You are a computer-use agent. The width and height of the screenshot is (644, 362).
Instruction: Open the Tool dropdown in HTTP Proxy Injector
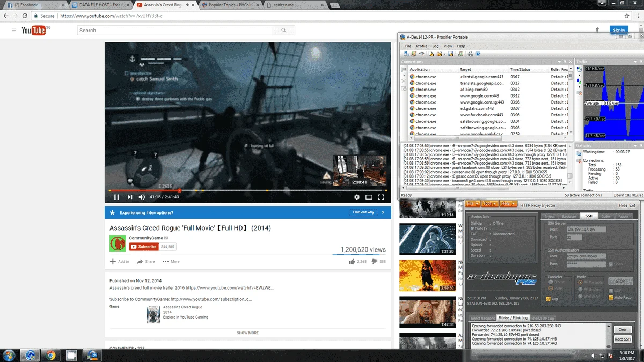tap(489, 203)
